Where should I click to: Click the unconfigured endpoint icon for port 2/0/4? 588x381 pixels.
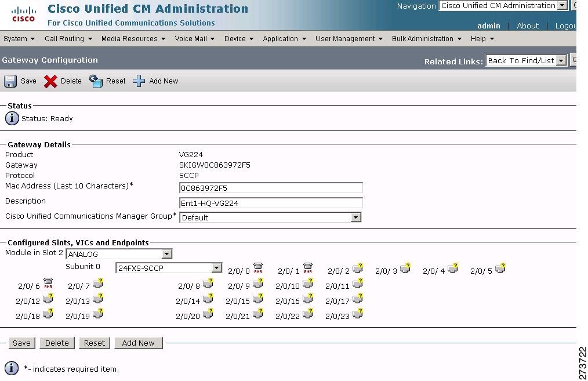(453, 268)
